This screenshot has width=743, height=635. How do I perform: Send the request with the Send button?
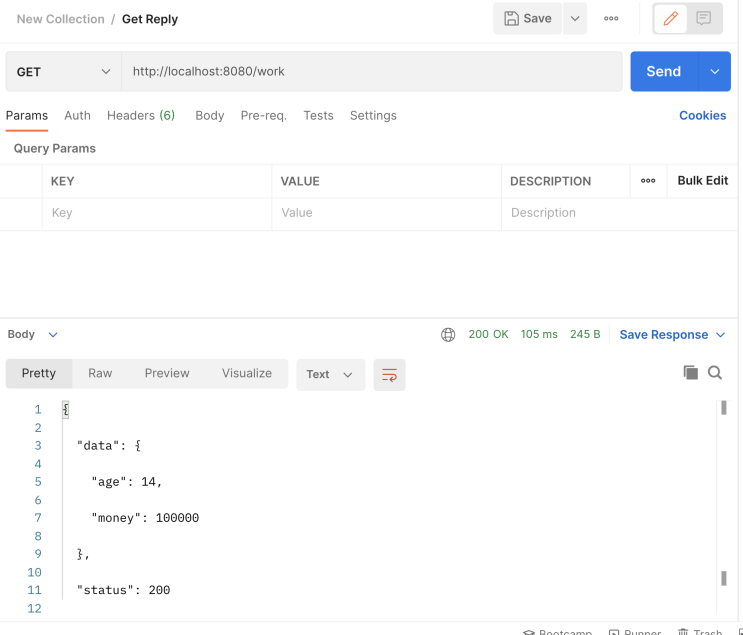(664, 72)
